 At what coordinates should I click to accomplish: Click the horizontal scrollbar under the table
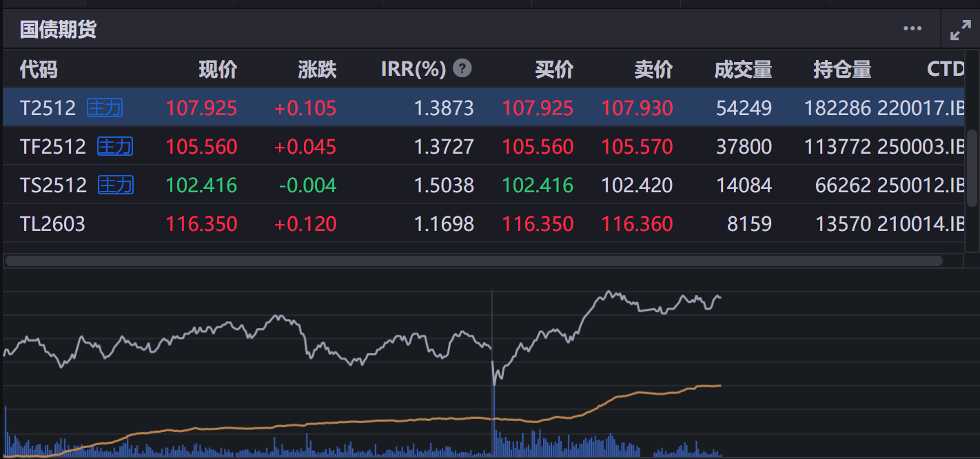474,261
